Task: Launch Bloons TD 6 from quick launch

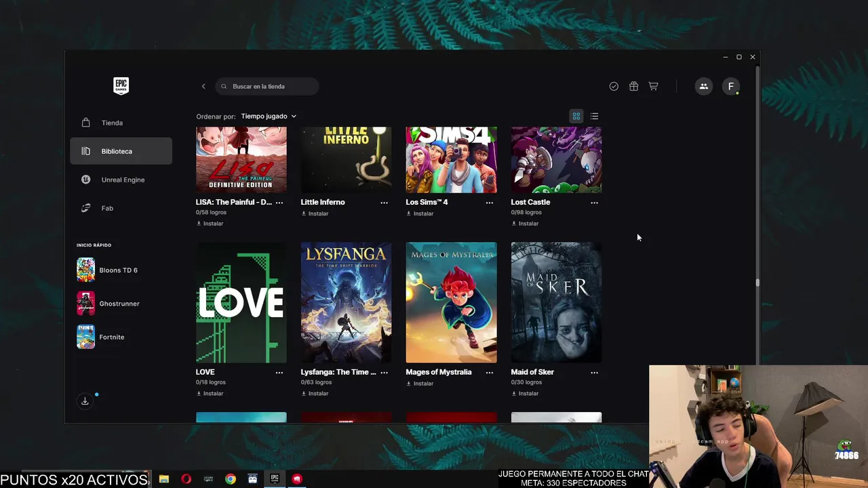Action: [107, 270]
